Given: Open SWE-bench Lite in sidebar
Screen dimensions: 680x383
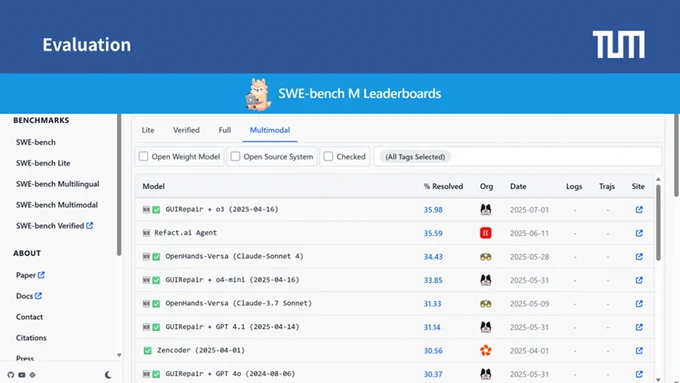Looking at the screenshot, I should click(x=43, y=163).
